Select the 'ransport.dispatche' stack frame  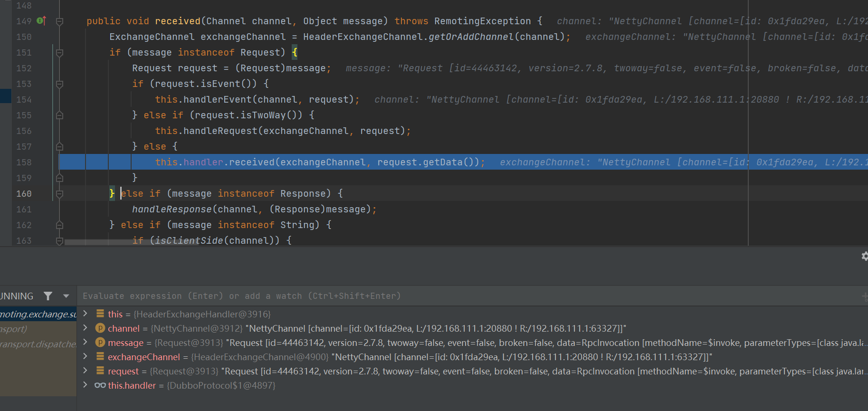pyautogui.click(x=38, y=344)
